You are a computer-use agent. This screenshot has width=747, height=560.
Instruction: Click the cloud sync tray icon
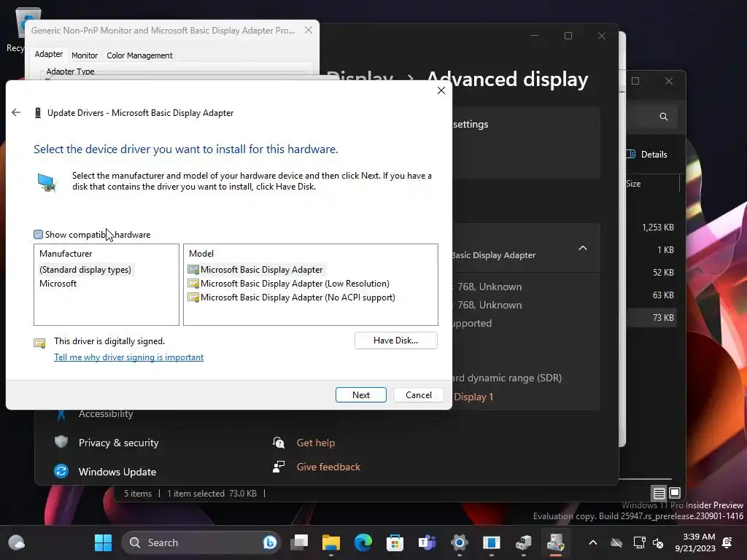coord(616,542)
